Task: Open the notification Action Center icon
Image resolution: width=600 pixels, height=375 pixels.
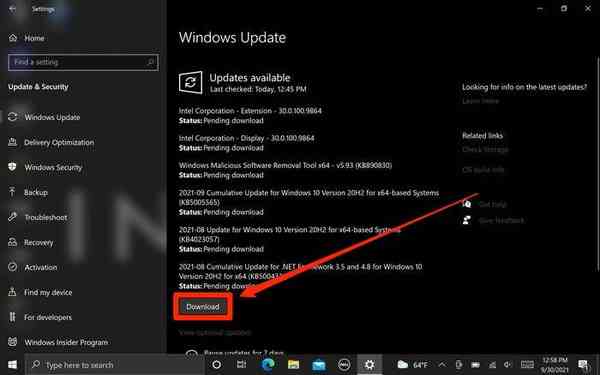Action: (x=584, y=365)
